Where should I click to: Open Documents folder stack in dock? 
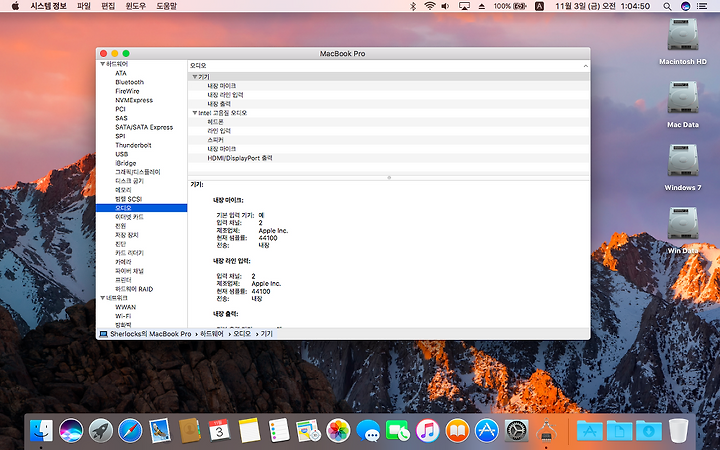pyautogui.click(x=619, y=431)
